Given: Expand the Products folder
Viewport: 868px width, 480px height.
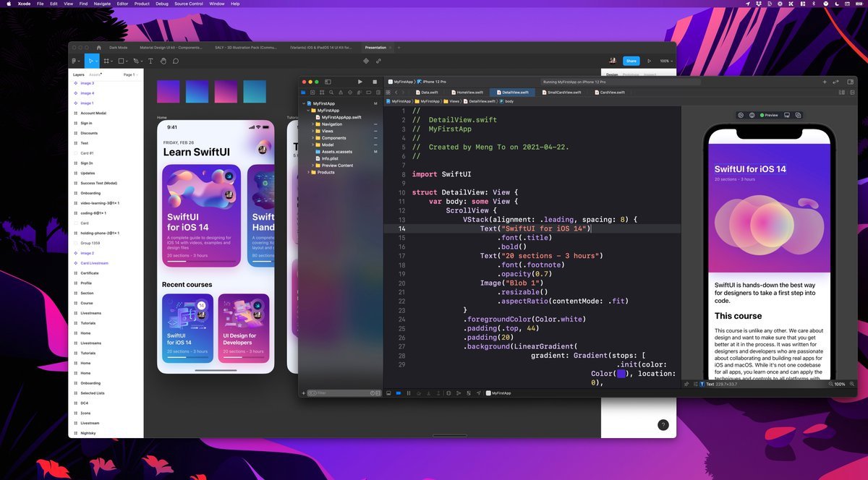Looking at the screenshot, I should 309,172.
